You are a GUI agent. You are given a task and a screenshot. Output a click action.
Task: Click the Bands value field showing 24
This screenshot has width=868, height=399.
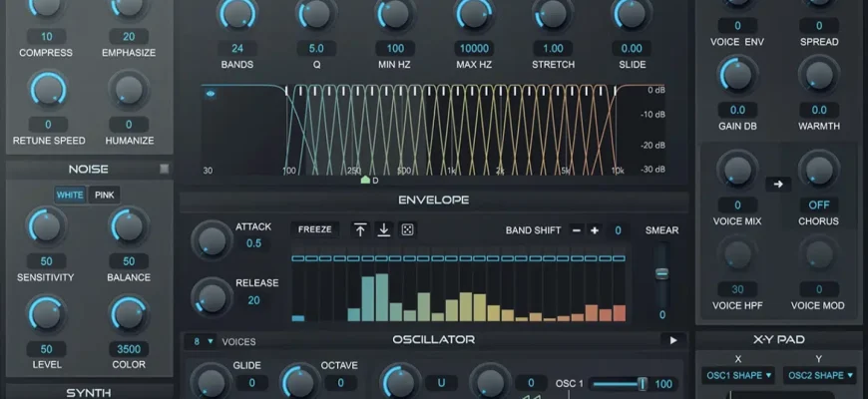pyautogui.click(x=237, y=48)
